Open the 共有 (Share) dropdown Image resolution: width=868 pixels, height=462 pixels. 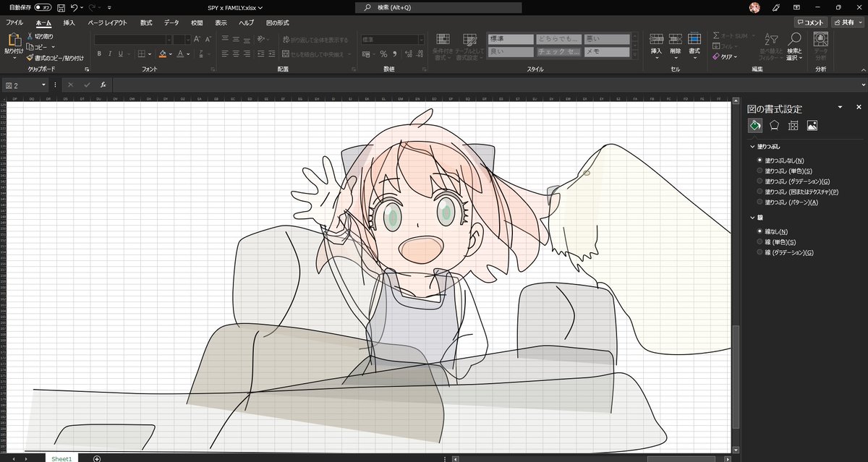point(847,22)
